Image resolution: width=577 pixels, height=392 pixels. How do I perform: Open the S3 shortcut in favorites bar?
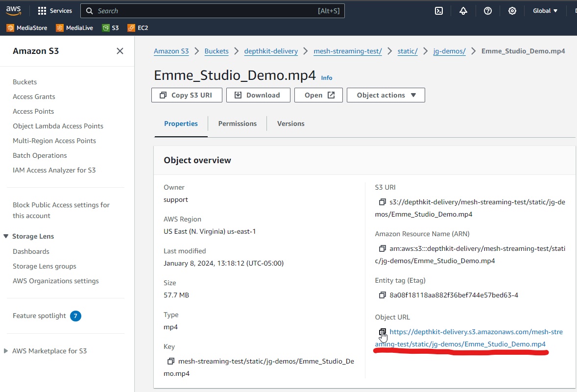(110, 28)
